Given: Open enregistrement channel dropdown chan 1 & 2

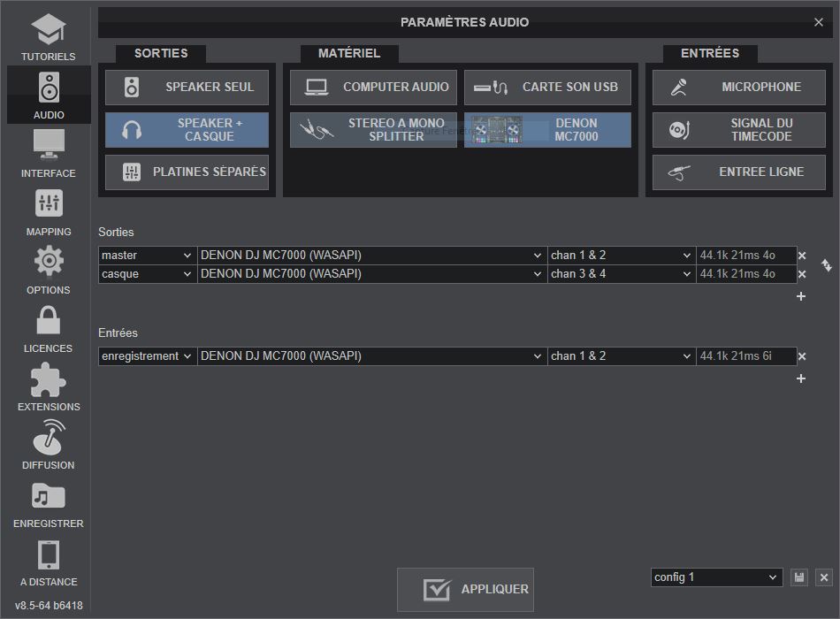Looking at the screenshot, I should [x=622, y=355].
